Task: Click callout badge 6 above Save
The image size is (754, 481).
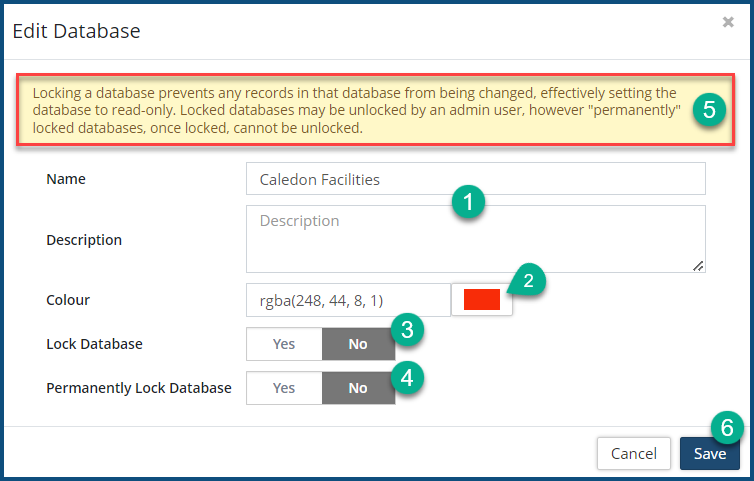Action: point(727,428)
